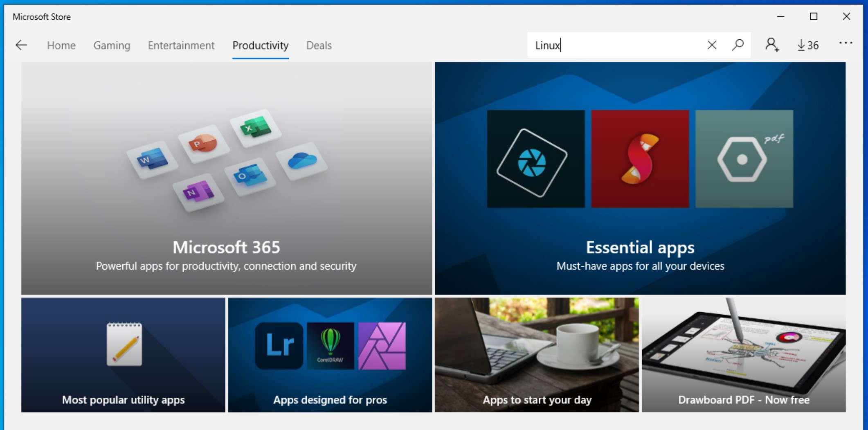
Task: Open the Microsoft 365 banner title
Action: point(226,247)
